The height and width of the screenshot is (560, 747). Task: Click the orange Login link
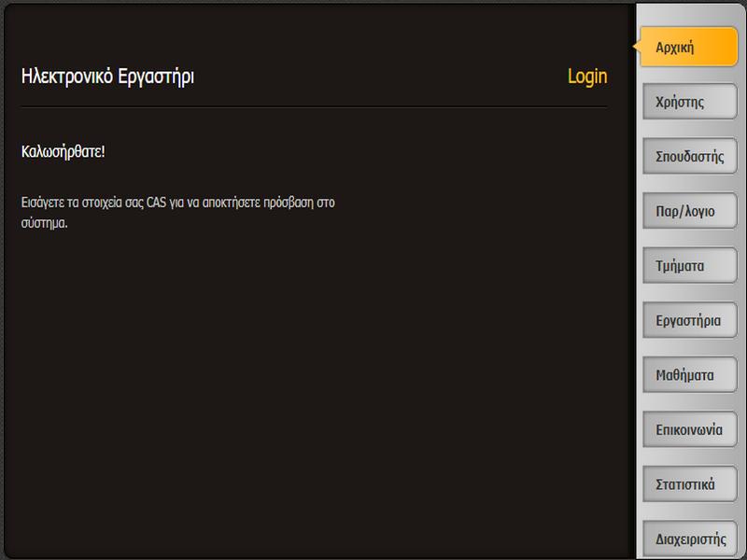point(586,77)
